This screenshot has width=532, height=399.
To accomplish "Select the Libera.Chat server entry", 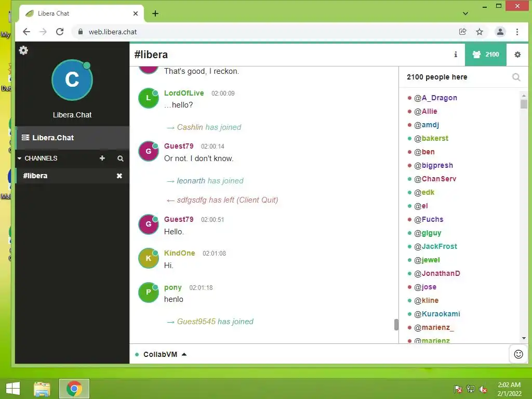I will click(72, 138).
